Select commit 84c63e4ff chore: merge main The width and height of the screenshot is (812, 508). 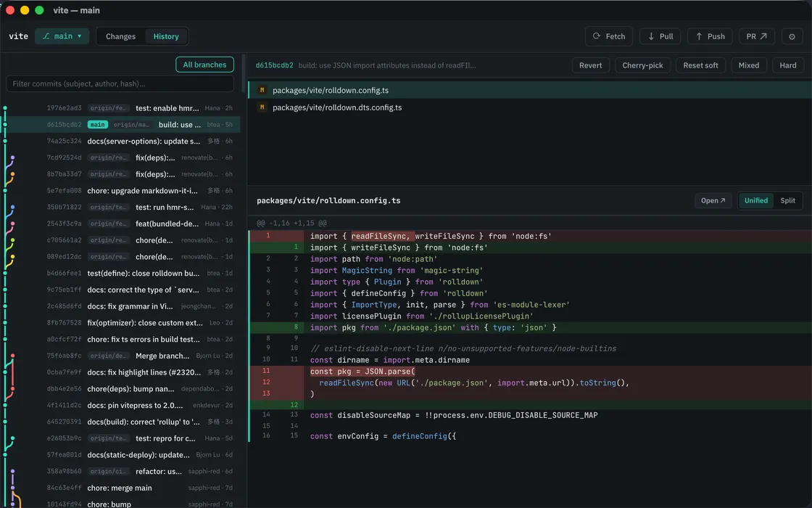pyautogui.click(x=120, y=488)
